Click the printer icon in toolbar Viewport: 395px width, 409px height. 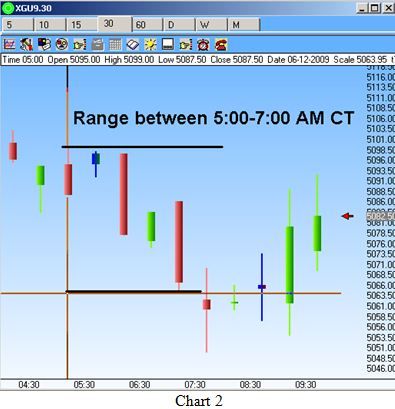point(97,44)
